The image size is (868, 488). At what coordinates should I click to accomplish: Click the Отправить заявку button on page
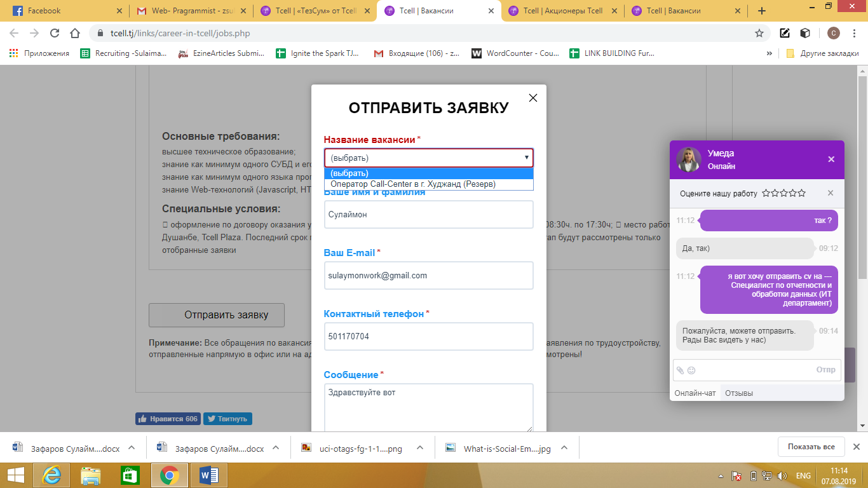(217, 315)
